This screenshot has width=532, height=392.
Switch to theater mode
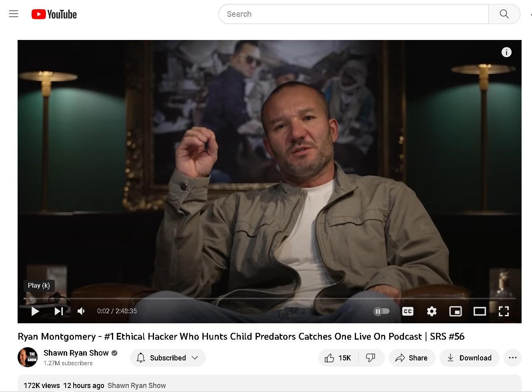480,311
